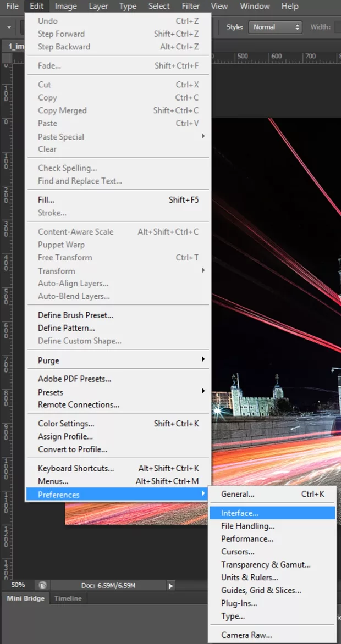Expand the tool preset picker arrow

click(x=10, y=27)
